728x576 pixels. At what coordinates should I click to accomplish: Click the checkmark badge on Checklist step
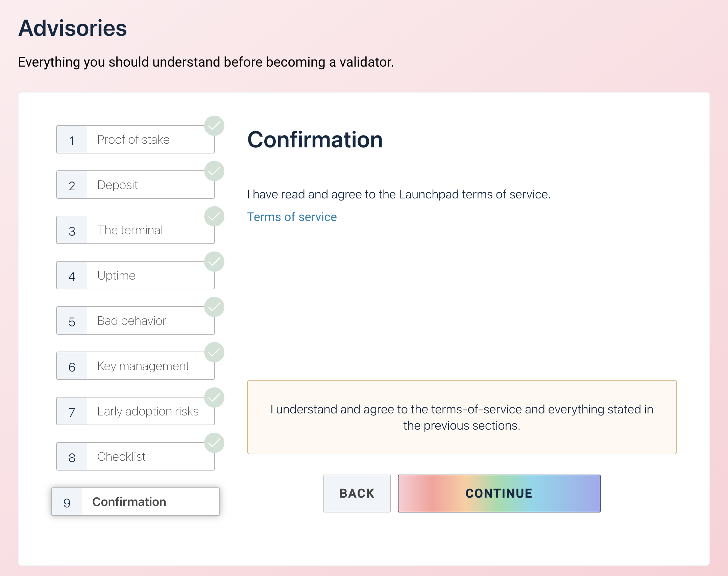[214, 443]
